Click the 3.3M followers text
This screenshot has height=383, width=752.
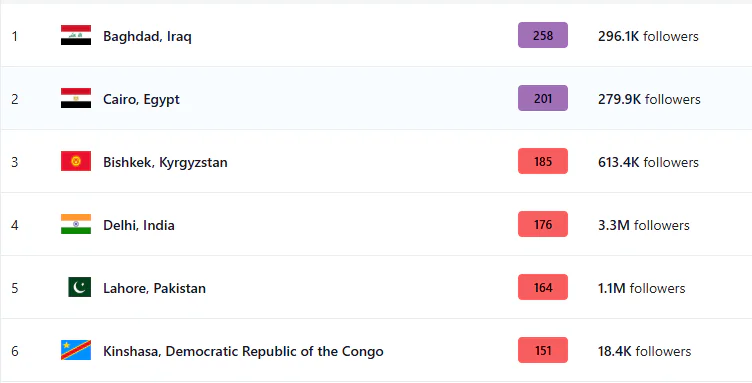[x=644, y=225]
